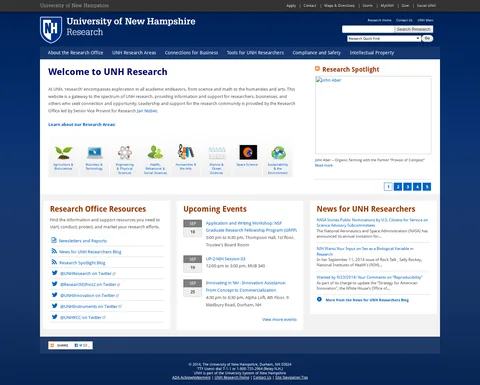Open the Marine & Ocean Sciences icon

(217, 153)
